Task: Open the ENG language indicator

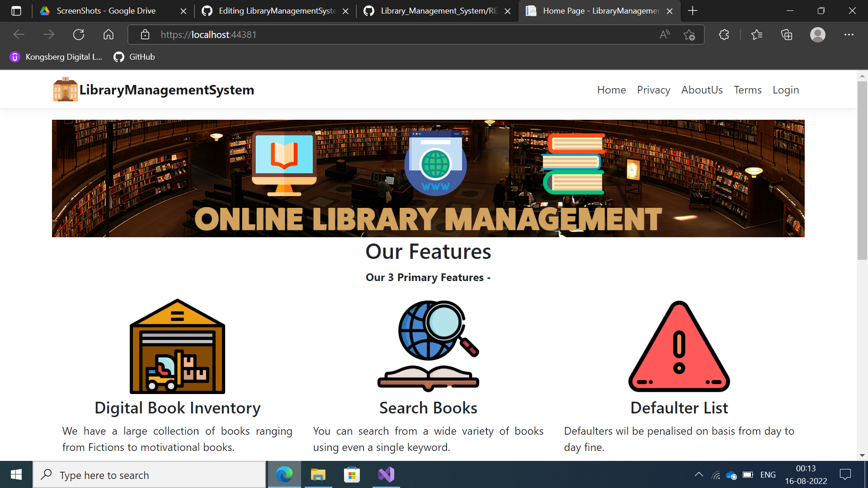Action: point(768,474)
